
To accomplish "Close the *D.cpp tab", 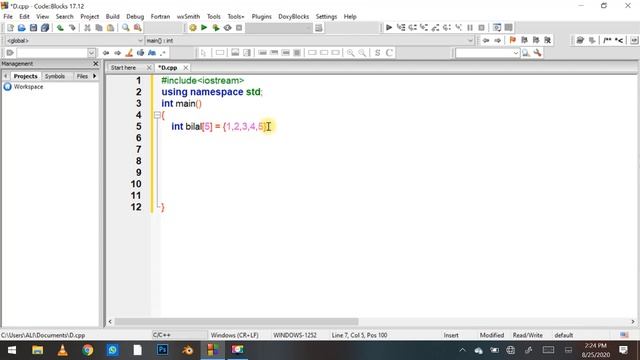I will (186, 67).
